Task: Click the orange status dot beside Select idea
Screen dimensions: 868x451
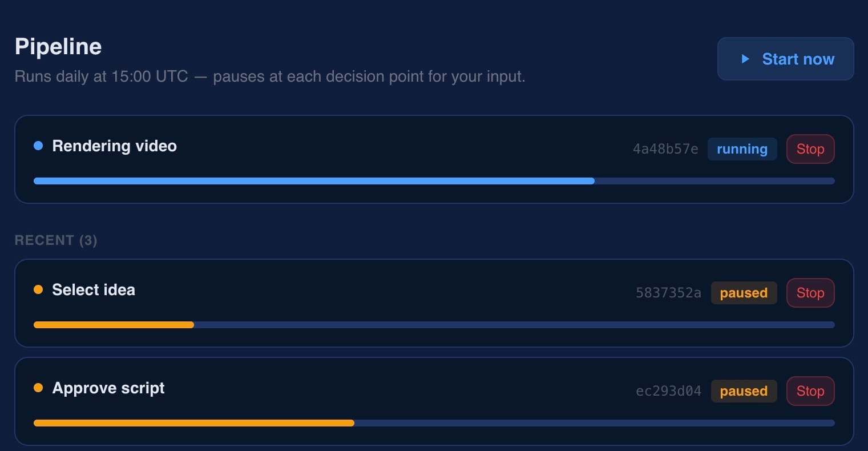Action: (38, 289)
